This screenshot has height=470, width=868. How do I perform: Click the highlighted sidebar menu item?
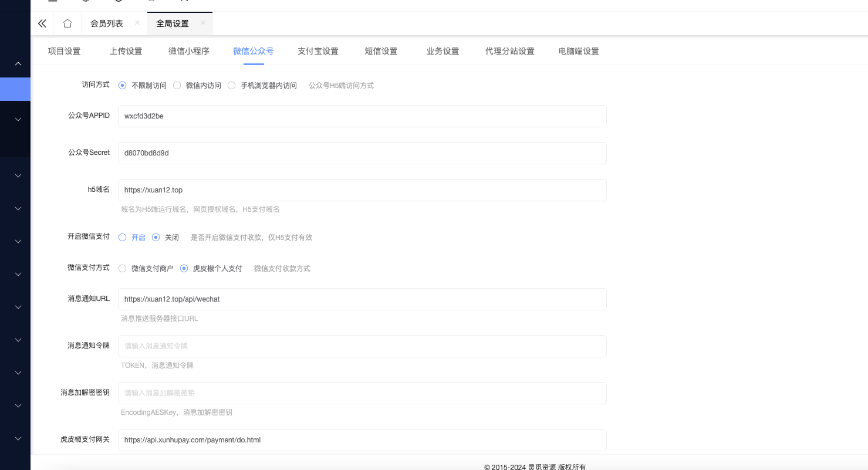coord(15,89)
